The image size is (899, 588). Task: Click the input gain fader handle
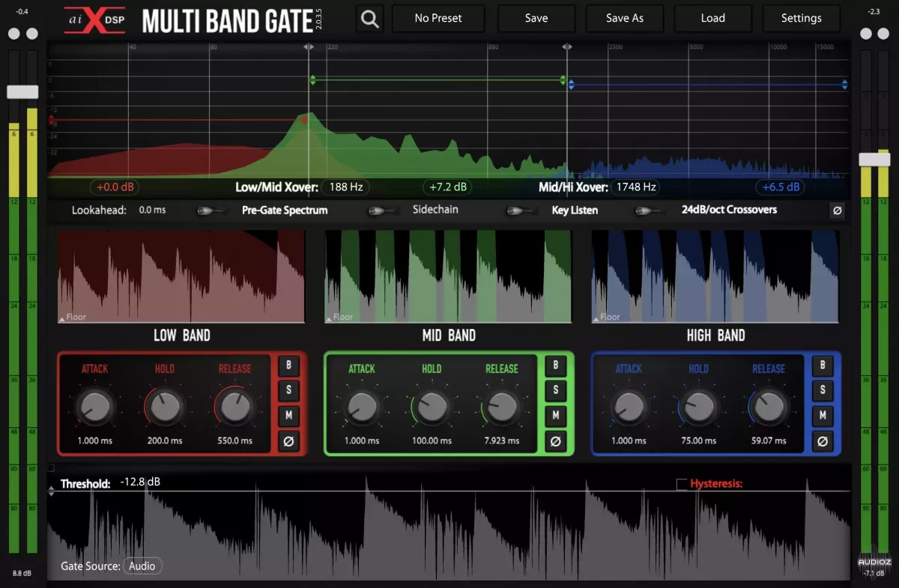coord(22,92)
